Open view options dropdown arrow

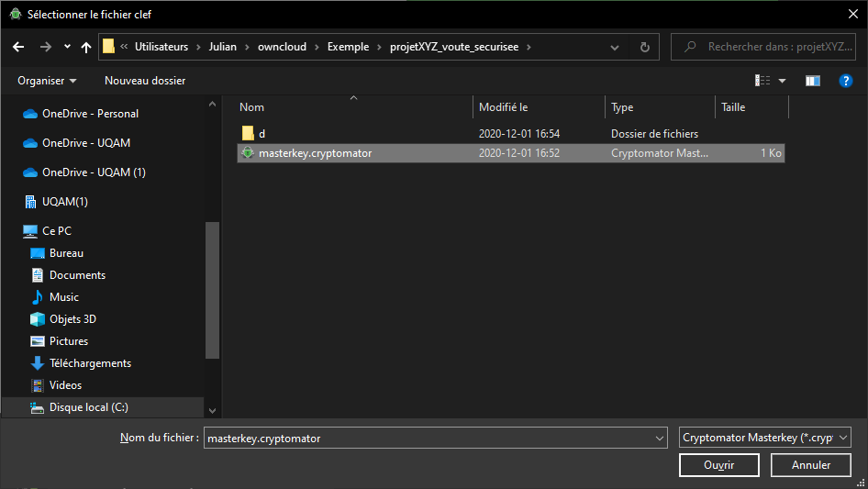[x=782, y=81]
